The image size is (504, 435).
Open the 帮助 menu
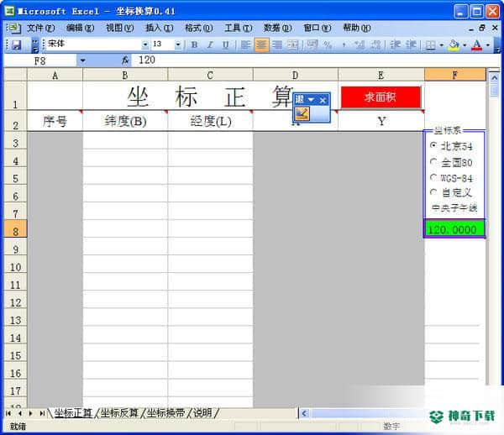[x=356, y=29]
